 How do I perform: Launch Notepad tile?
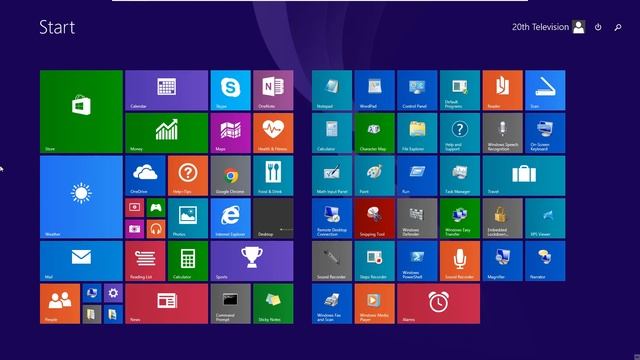pos(332,90)
